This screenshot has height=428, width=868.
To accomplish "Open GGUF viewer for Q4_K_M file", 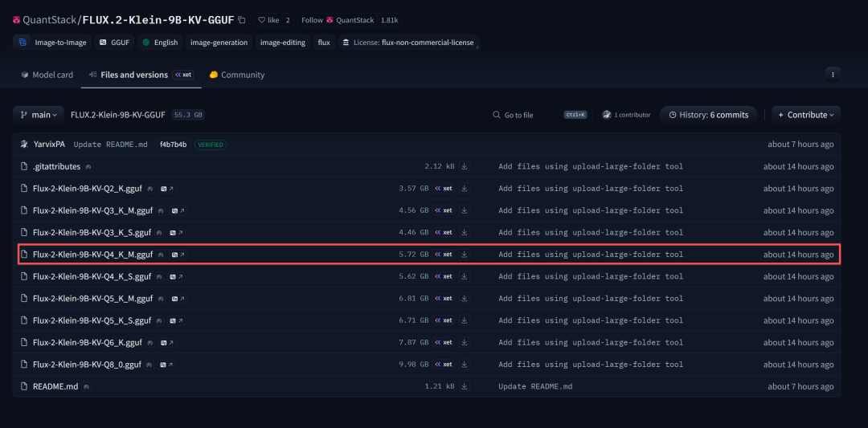I will coord(178,255).
